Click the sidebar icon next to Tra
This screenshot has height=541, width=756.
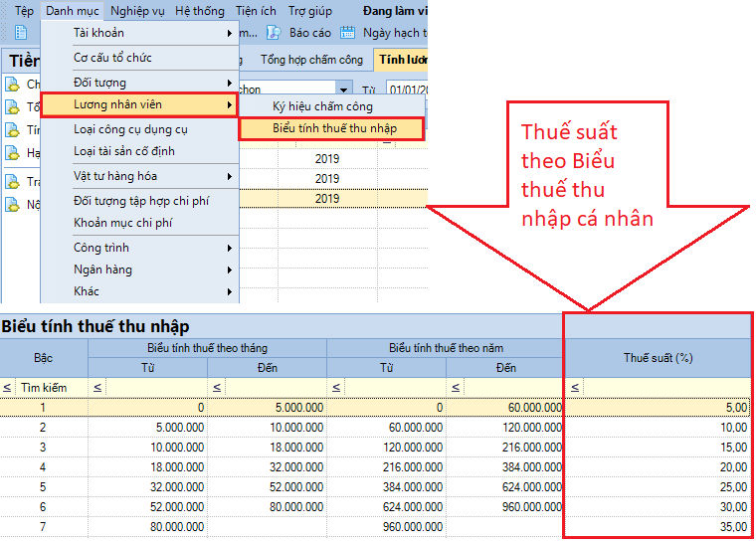[x=12, y=181]
